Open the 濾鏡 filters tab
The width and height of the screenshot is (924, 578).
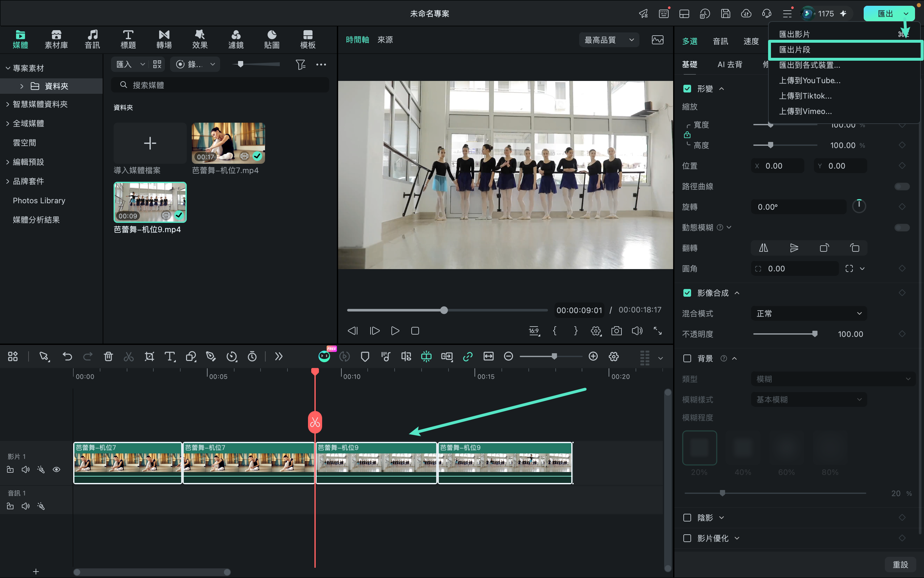click(x=236, y=39)
